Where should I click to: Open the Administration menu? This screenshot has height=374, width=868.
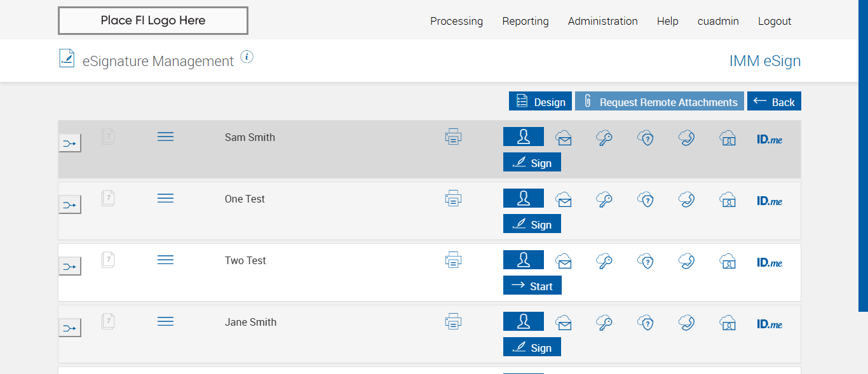[602, 21]
